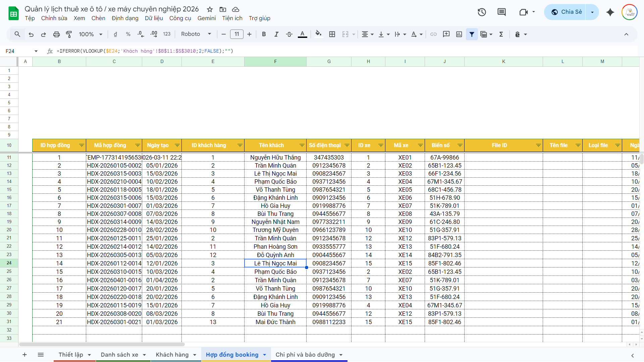
Task: Toggle bold formatting
Action: (264, 34)
